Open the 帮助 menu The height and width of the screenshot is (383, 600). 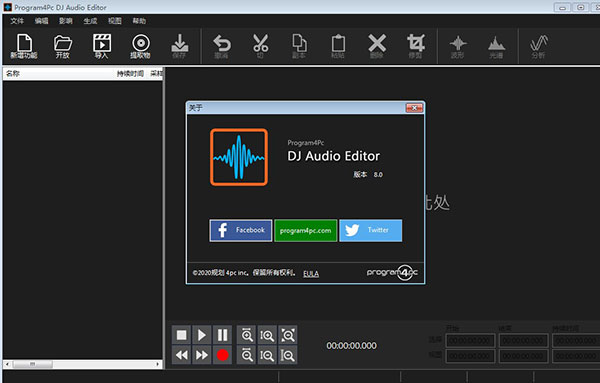click(x=139, y=21)
